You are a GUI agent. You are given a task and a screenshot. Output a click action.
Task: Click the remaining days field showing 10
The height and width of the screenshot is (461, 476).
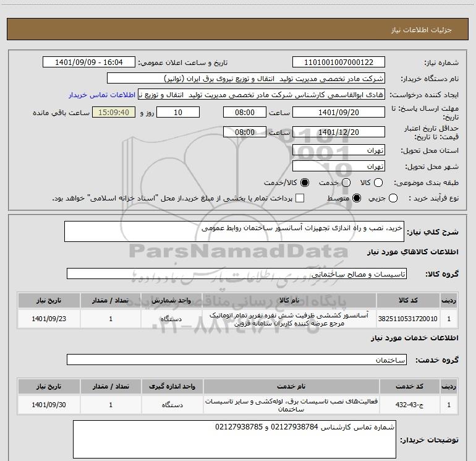(x=178, y=112)
